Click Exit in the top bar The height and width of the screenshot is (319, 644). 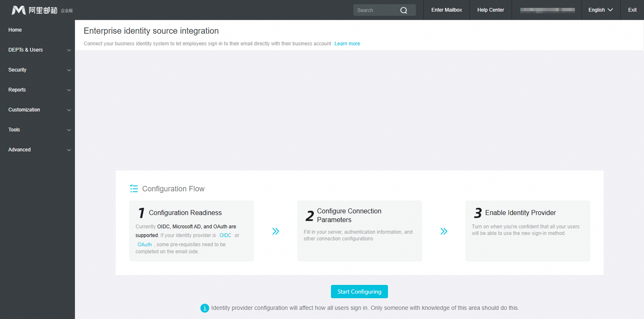632,10
